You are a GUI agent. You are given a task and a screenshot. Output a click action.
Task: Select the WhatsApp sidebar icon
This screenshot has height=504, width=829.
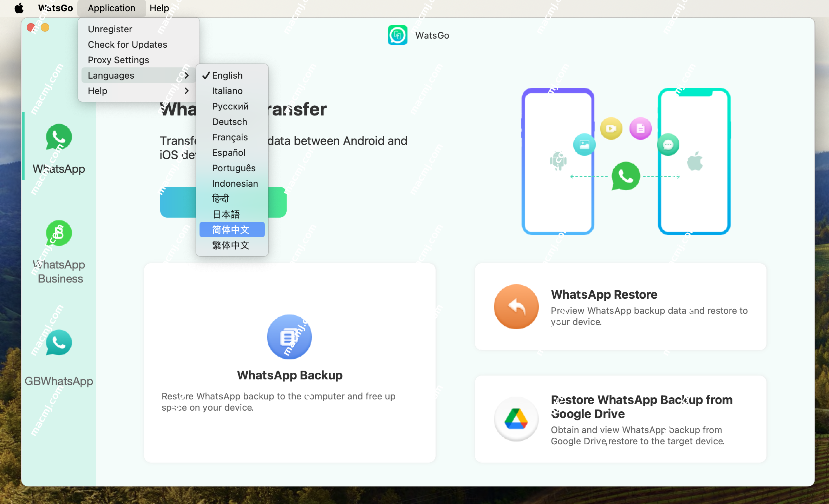[x=59, y=137]
